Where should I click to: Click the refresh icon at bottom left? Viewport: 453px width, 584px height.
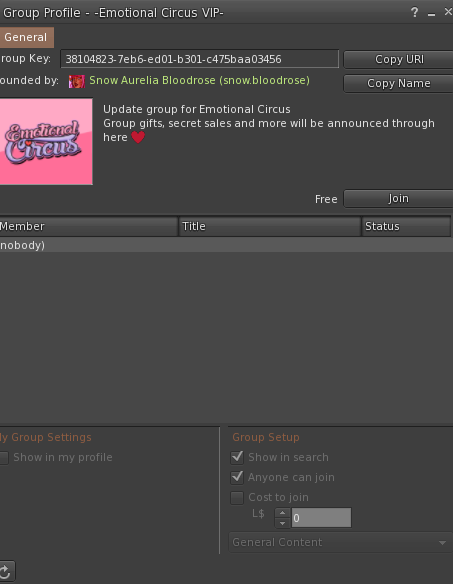pyautogui.click(x=6, y=571)
